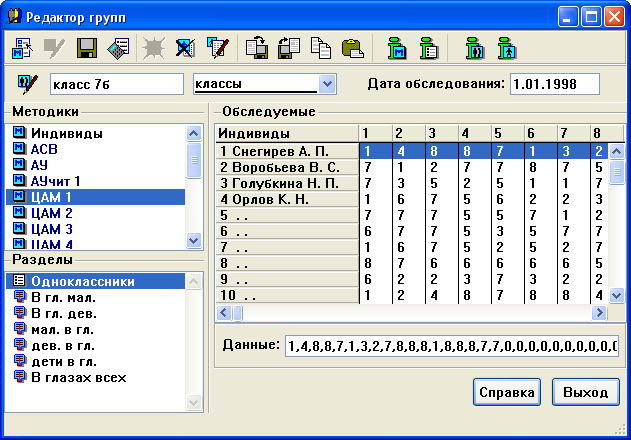Click the group name field класс 7б
This screenshot has height=440, width=631.
[x=117, y=84]
